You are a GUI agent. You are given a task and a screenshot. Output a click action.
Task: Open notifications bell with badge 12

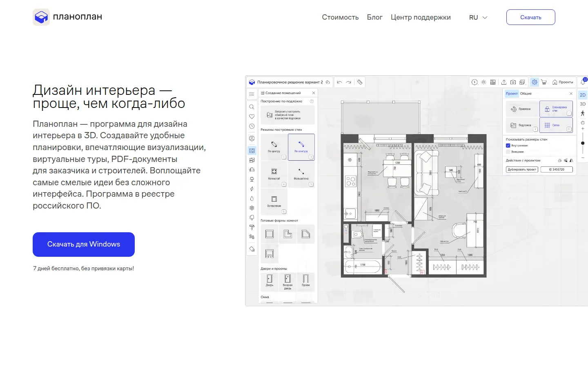tap(583, 82)
